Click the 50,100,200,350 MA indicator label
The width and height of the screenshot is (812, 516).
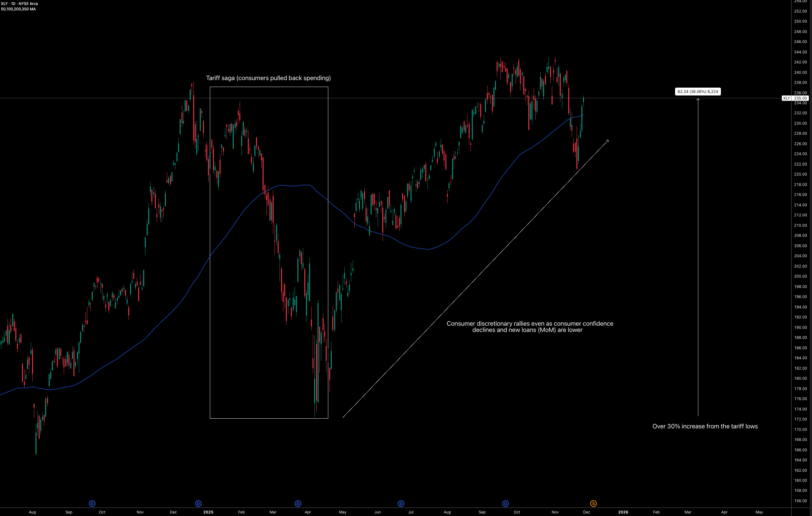pyautogui.click(x=18, y=9)
